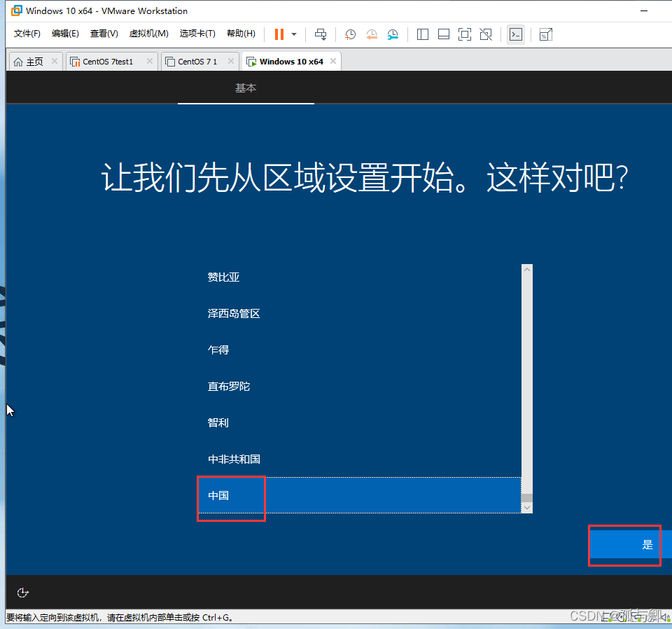The image size is (672, 629).
Task: Open the 查看(V) menu
Action: [104, 34]
